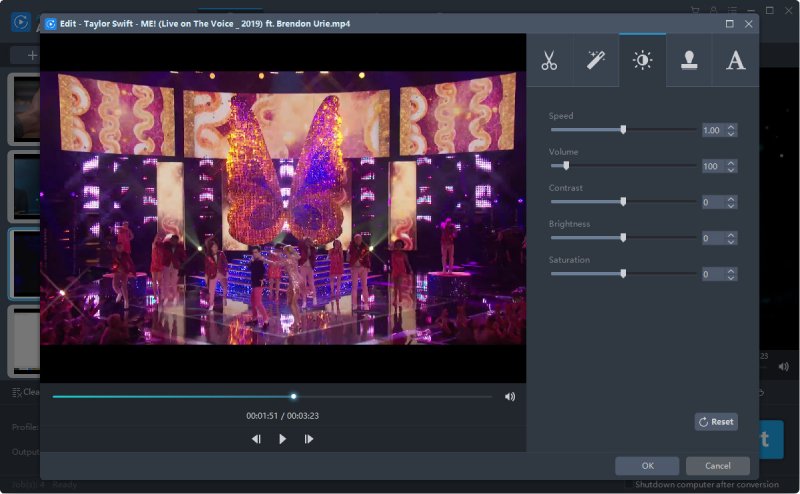Click the Contrast slider handle

(x=623, y=202)
